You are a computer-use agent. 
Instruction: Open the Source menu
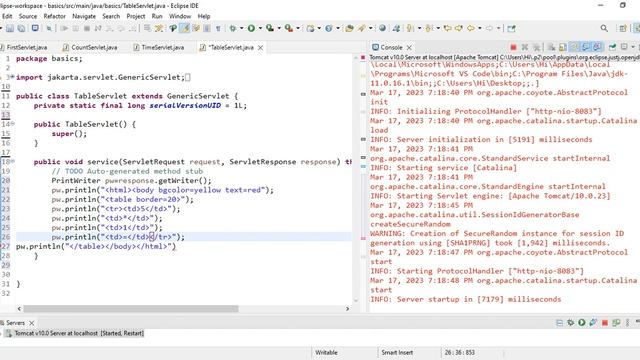click(x=28, y=16)
